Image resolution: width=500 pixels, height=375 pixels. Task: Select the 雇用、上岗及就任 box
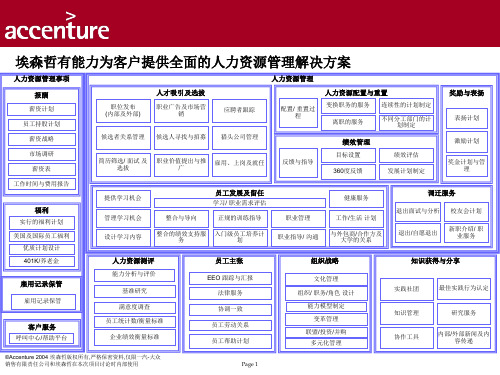[x=239, y=164]
